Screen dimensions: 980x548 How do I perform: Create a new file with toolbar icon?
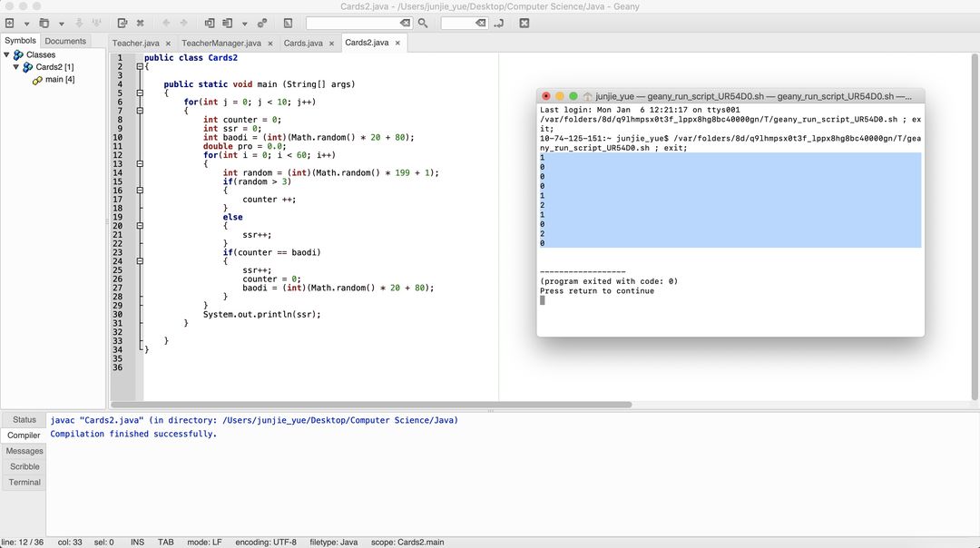pyautogui.click(x=9, y=23)
